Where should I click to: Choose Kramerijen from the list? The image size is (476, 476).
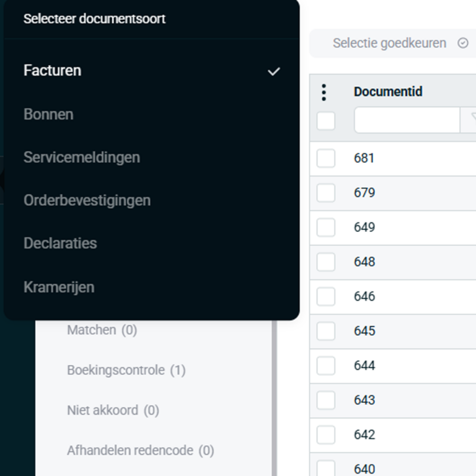pyautogui.click(x=59, y=287)
